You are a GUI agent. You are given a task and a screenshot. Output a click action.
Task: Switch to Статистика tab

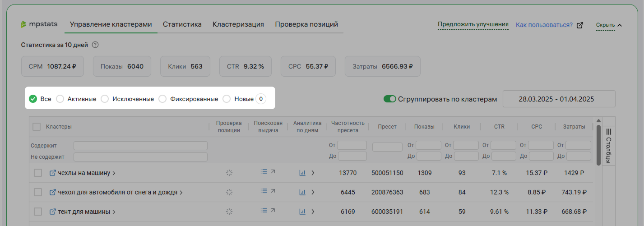(x=182, y=24)
